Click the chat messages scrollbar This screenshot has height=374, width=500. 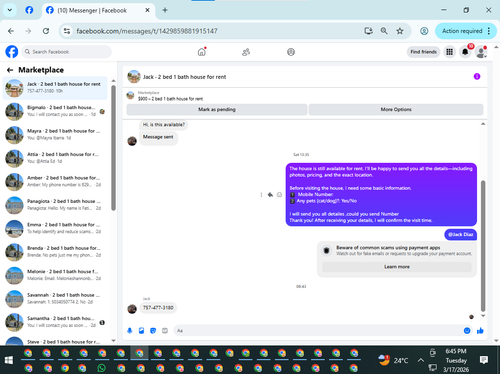point(483,246)
